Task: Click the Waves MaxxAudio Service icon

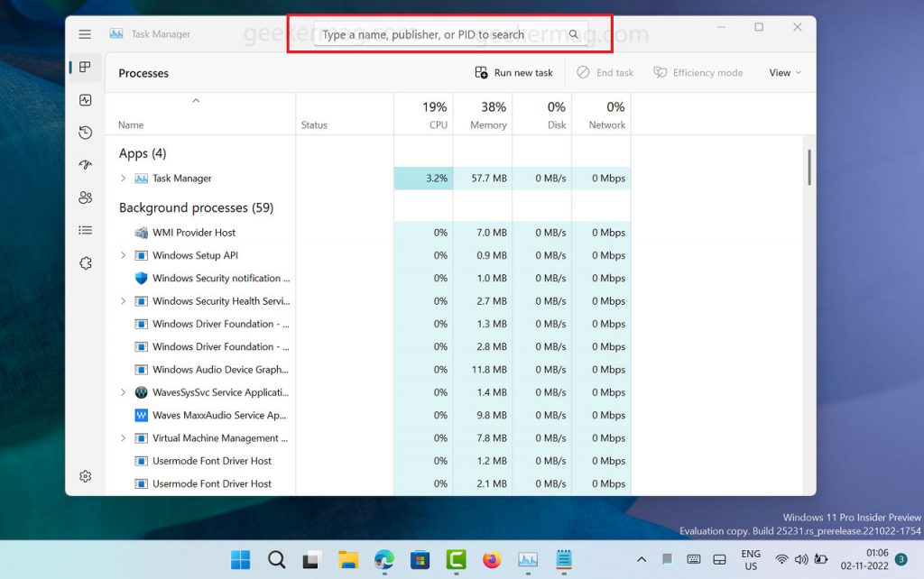Action: [x=142, y=415]
